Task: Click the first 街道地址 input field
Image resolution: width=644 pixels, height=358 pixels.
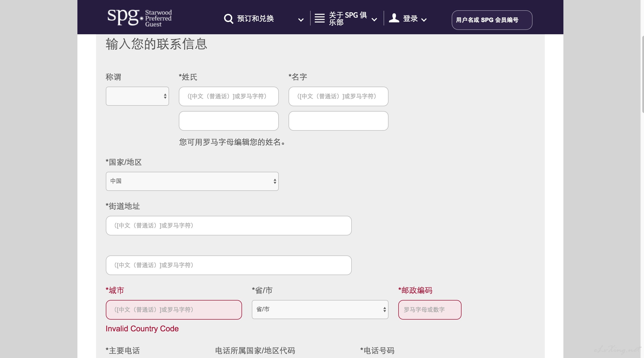Action: point(229,226)
